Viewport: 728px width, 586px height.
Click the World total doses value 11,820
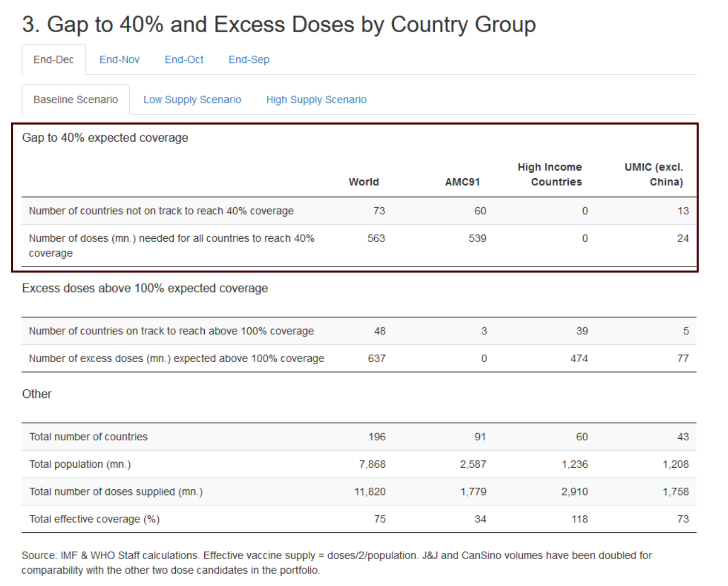(370, 492)
